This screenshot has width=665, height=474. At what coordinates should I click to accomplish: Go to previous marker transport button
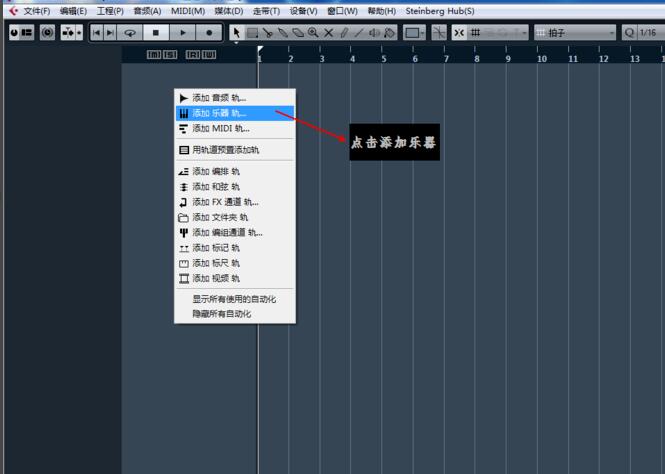click(x=97, y=33)
